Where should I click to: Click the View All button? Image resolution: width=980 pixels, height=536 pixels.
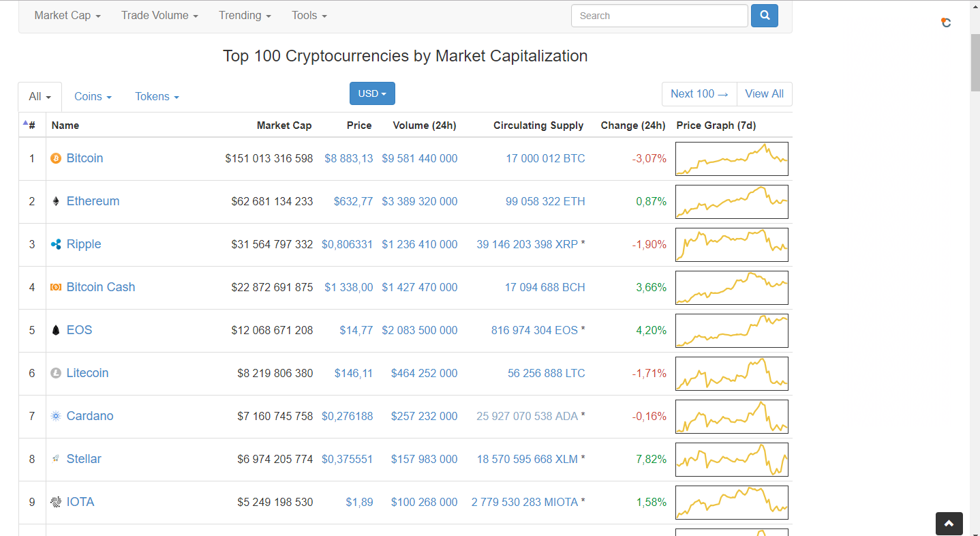764,94
